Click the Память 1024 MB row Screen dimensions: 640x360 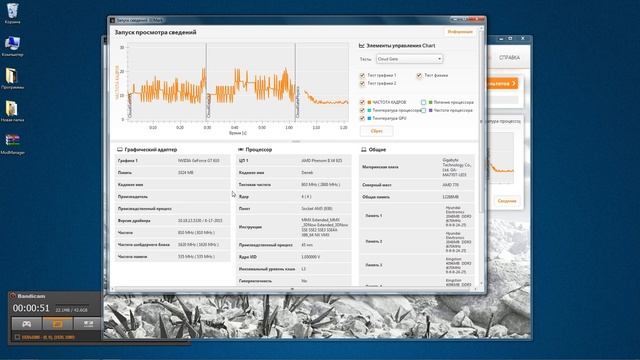click(172, 173)
